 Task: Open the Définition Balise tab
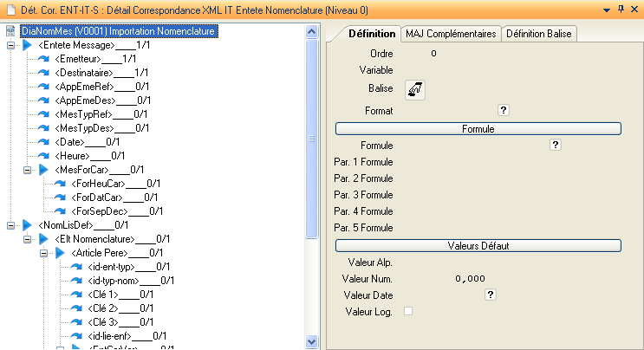(x=539, y=34)
